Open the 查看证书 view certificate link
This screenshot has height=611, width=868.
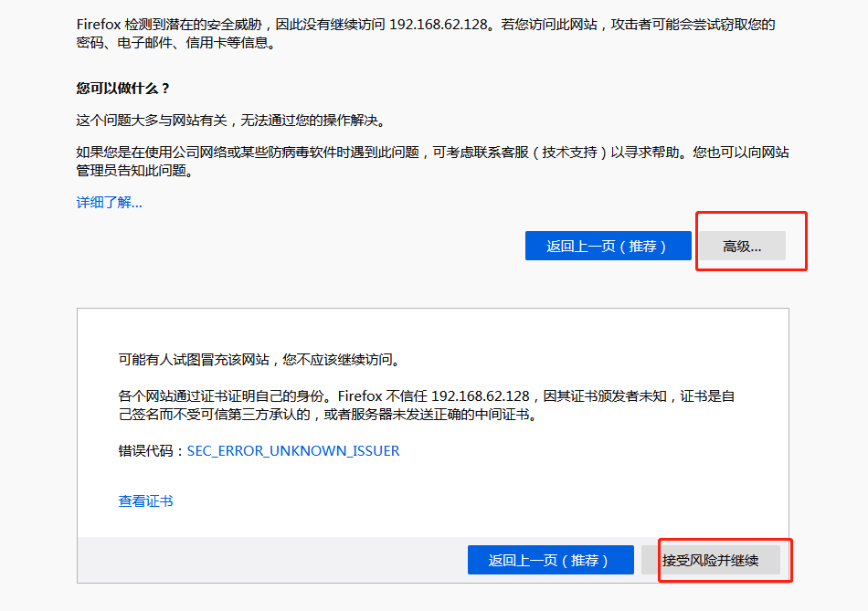[x=145, y=500]
